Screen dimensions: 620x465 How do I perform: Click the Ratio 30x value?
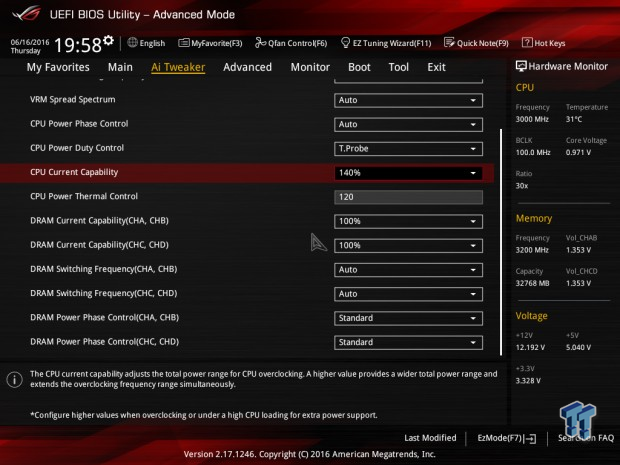point(522,185)
